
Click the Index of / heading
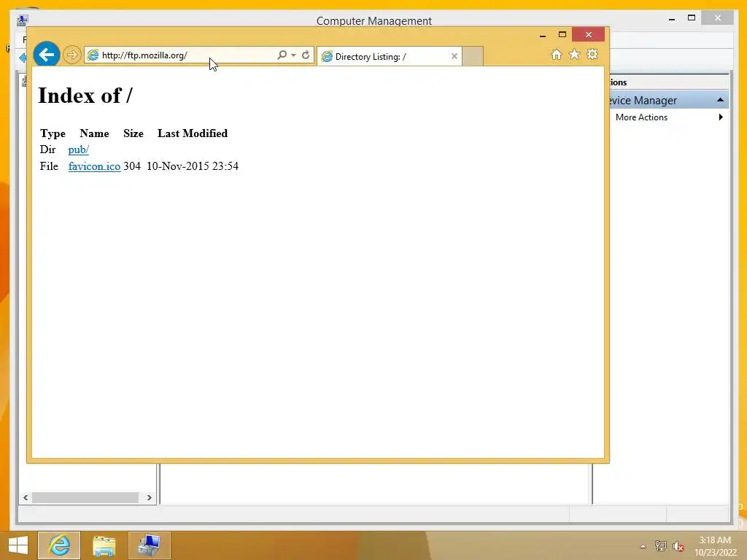pyautogui.click(x=85, y=96)
